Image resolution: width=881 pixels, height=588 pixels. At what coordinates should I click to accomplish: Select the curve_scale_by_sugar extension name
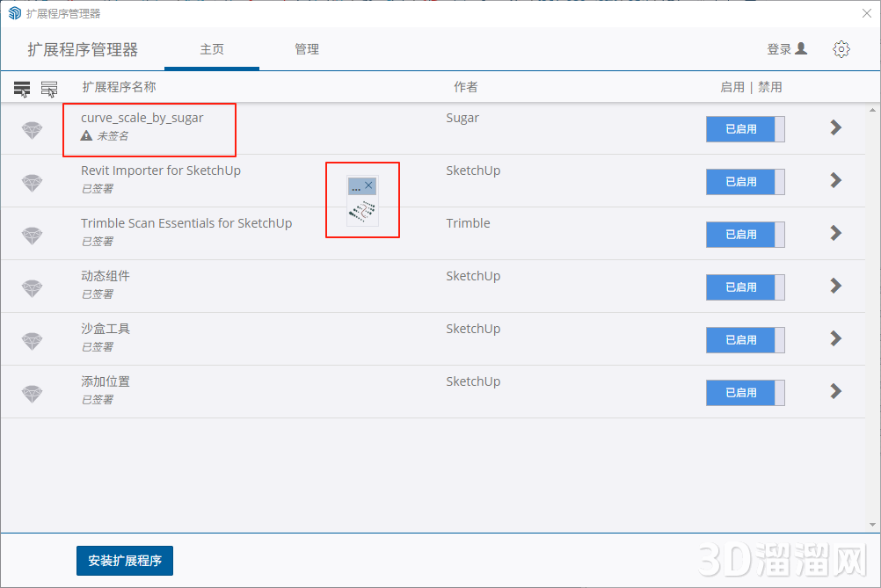[x=142, y=118]
